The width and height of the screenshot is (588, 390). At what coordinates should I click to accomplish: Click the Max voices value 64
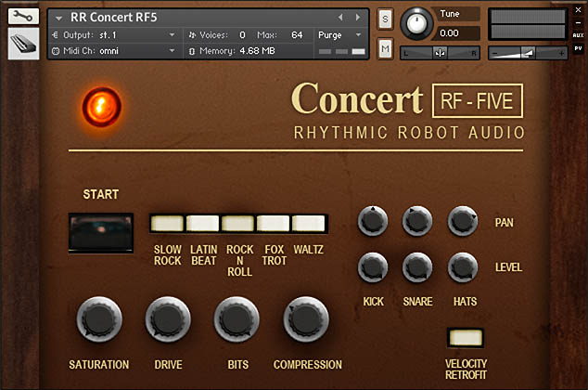297,35
